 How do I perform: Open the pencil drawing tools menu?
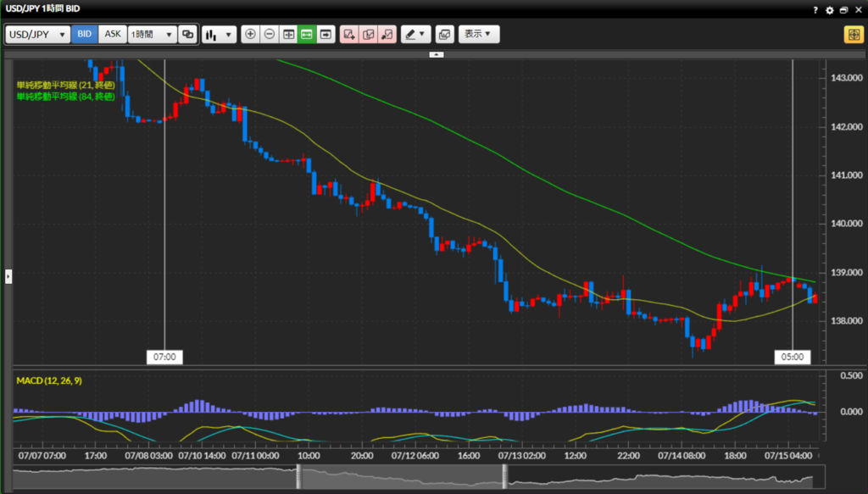coord(415,35)
